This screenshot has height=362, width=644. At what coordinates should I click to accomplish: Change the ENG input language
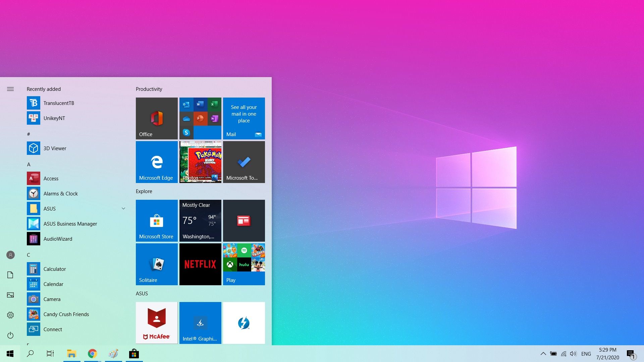tap(586, 354)
